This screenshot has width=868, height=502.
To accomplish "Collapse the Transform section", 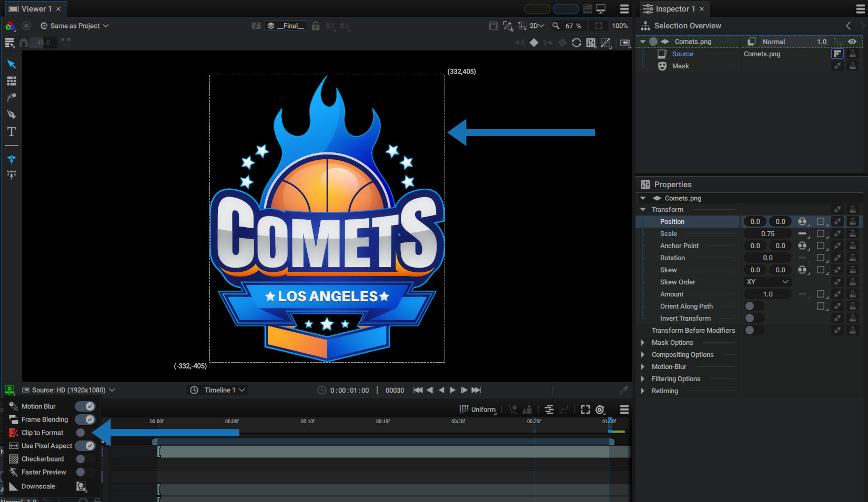I will coord(643,209).
